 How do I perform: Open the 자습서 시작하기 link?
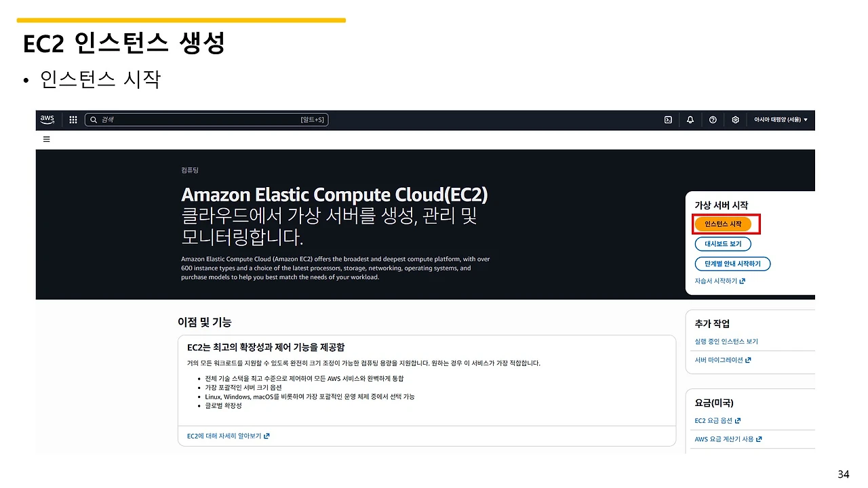719,281
